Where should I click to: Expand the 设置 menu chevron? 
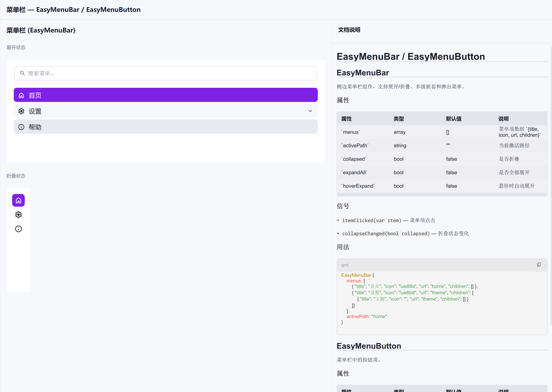coord(310,111)
